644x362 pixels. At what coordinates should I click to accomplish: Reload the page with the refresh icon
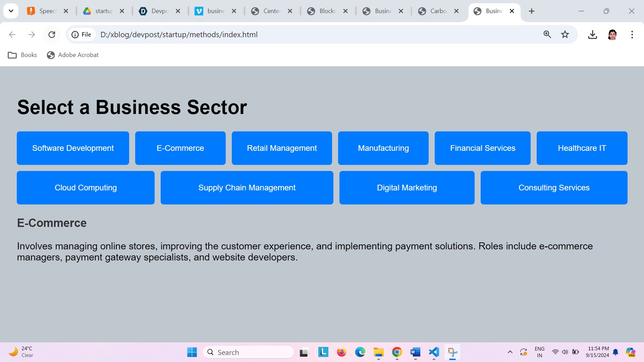[52, 35]
